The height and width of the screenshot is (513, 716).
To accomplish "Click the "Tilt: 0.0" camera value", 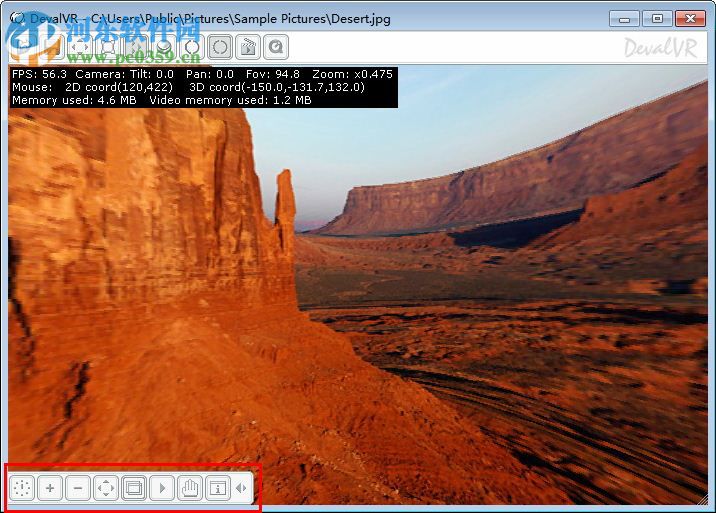I will 152,74.
